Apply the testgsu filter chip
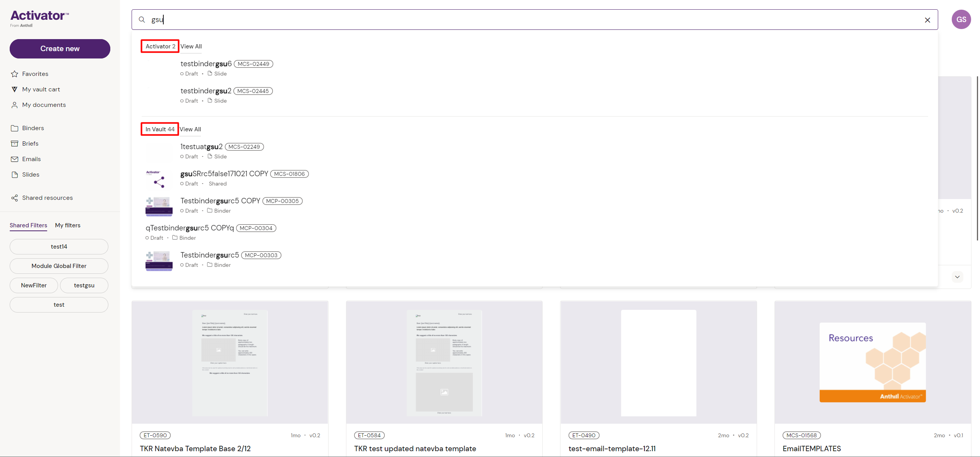 [84, 285]
